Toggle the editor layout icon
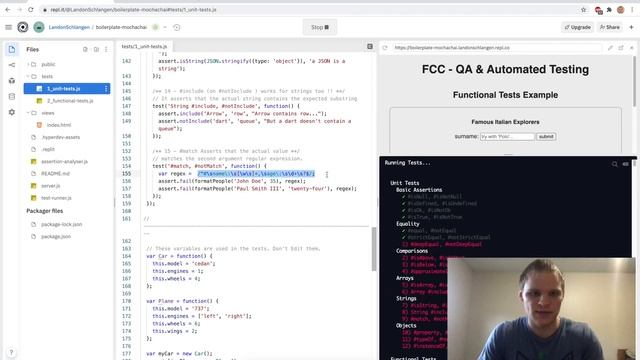Screen dimensions: 640x360 370,47
